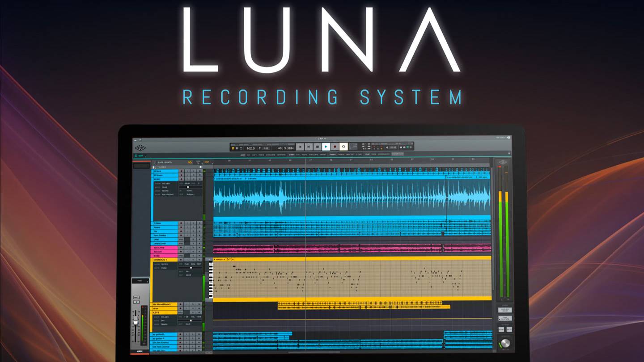Close the edit toolbar with the X icon
The height and width of the screenshot is (362, 644).
(509, 154)
